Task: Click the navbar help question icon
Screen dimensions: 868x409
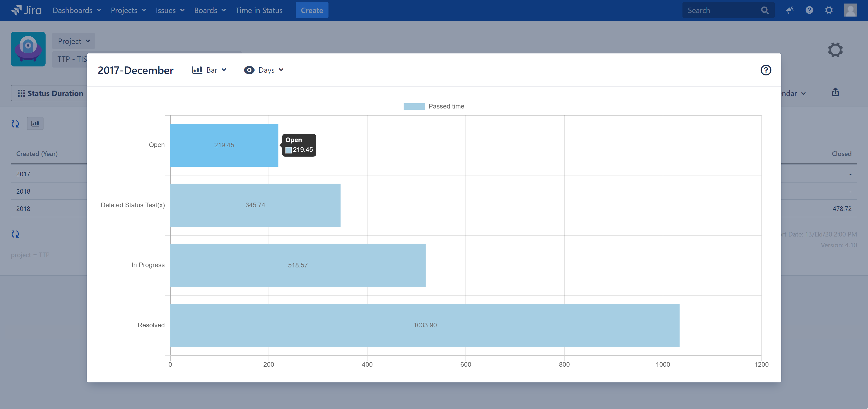Action: tap(809, 10)
